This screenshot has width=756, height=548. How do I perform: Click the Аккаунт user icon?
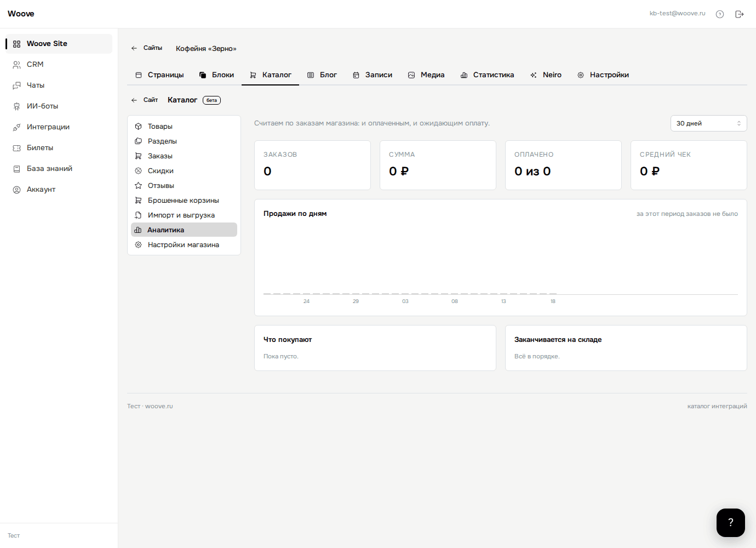coord(17,190)
